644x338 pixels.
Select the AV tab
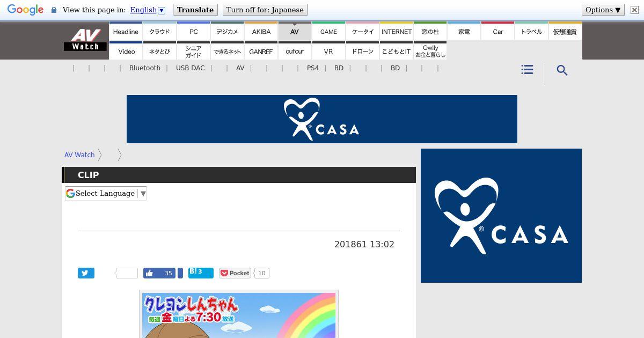(x=295, y=31)
